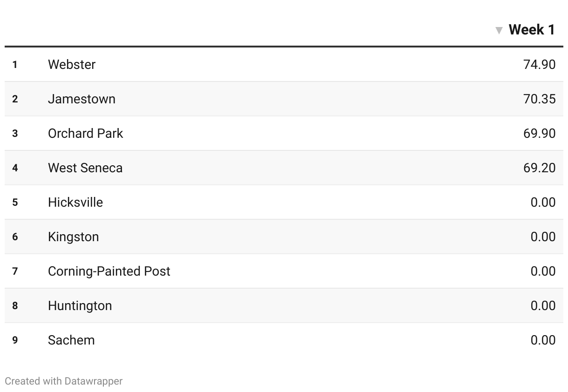Screen dimensions: 568x392
Task: Click Corning-Painted Post entry
Action: (109, 271)
